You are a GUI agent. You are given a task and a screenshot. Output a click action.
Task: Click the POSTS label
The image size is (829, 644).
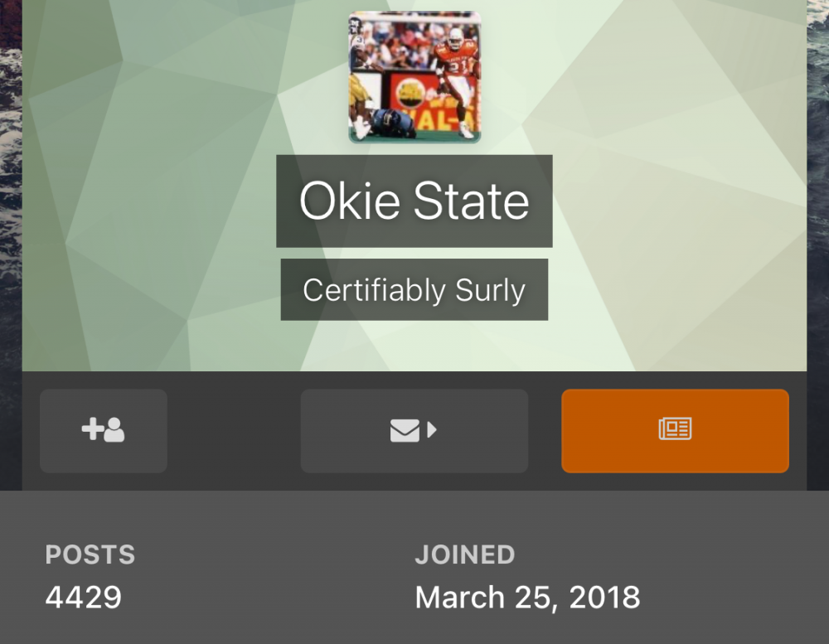click(x=90, y=554)
